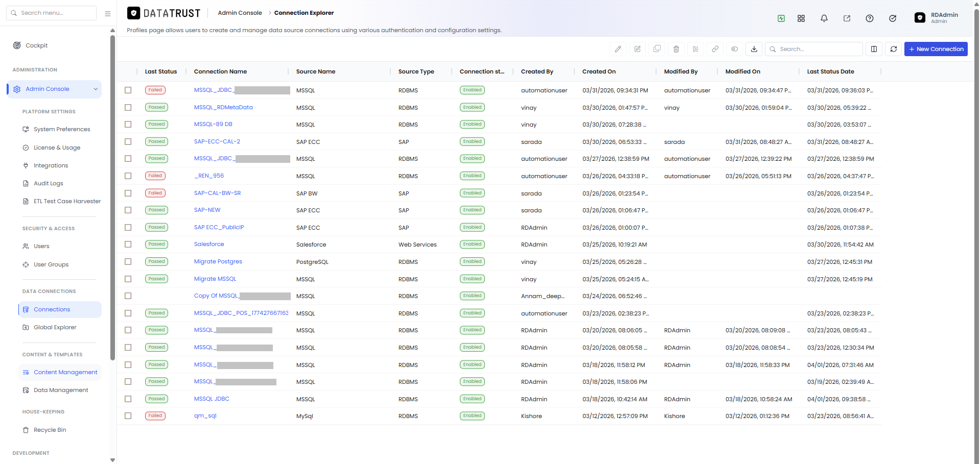Open ETL Test Case Harvester
The height and width of the screenshot is (464, 980).
(67, 201)
